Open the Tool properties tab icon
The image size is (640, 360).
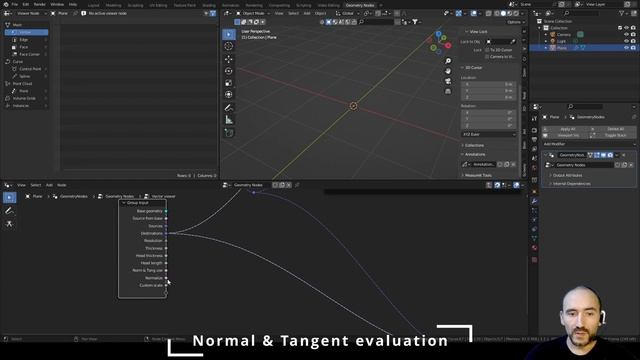coord(534,118)
